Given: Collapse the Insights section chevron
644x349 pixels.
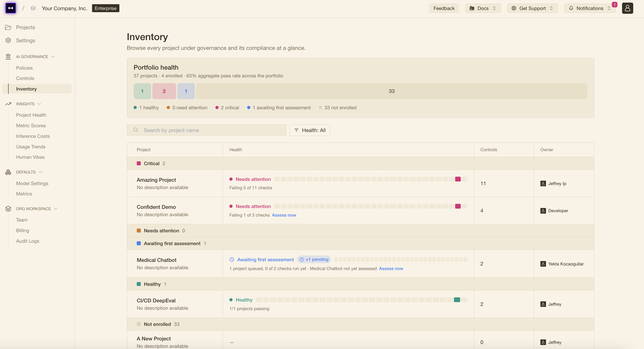Looking at the screenshot, I should pos(39,104).
